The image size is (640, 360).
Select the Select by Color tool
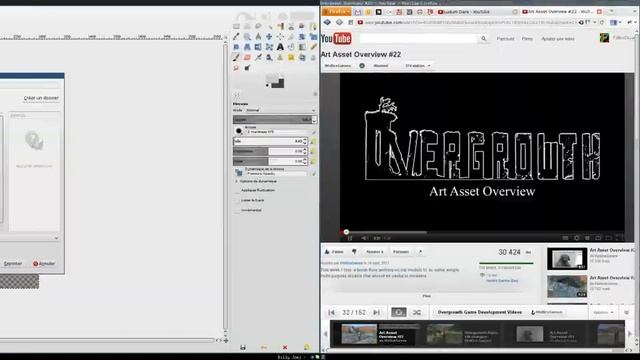tap(280, 26)
